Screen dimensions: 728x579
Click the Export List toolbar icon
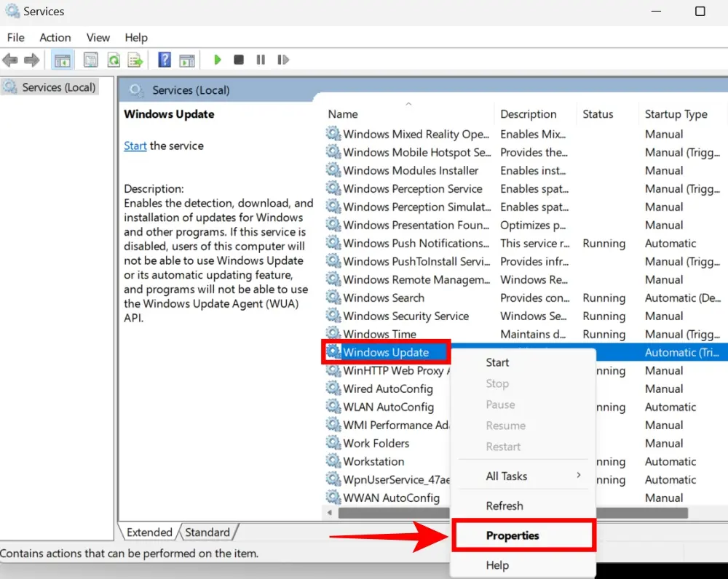tap(135, 60)
